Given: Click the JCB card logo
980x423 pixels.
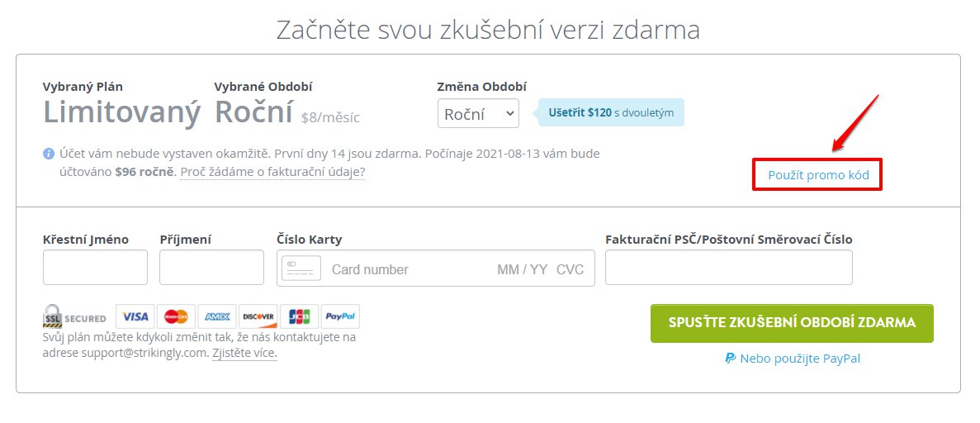Looking at the screenshot, I should 300,316.
